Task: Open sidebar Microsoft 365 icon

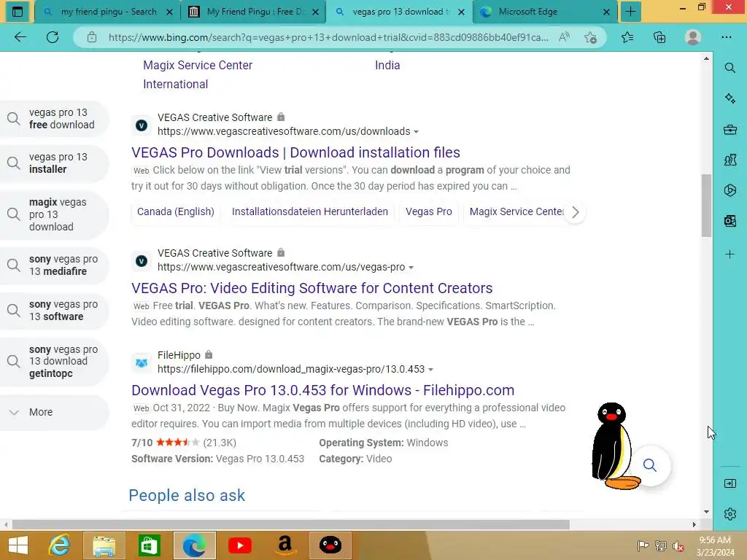Action: 729,190
